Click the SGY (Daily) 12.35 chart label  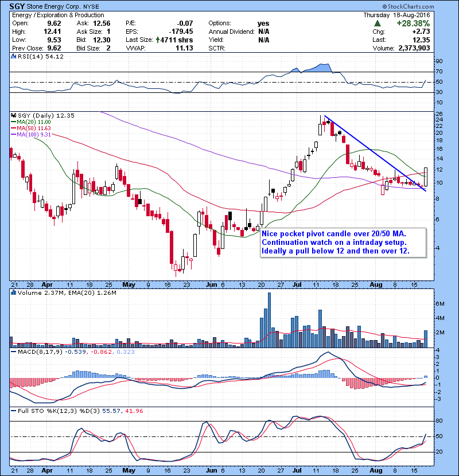point(46,115)
